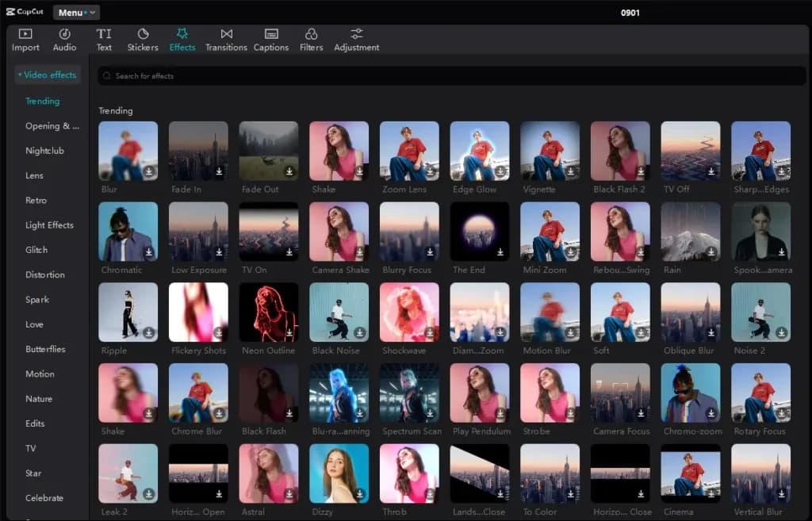
Task: Open the Filters panel icon
Action: (x=311, y=34)
